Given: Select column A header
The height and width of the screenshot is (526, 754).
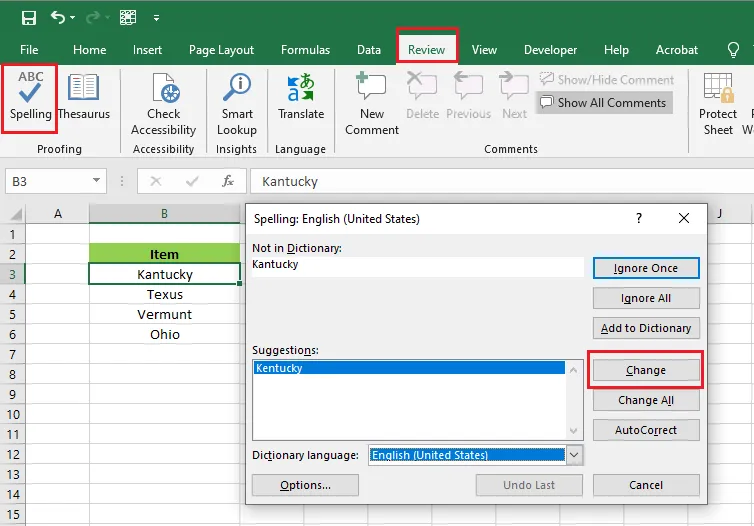Looking at the screenshot, I should click(58, 214).
